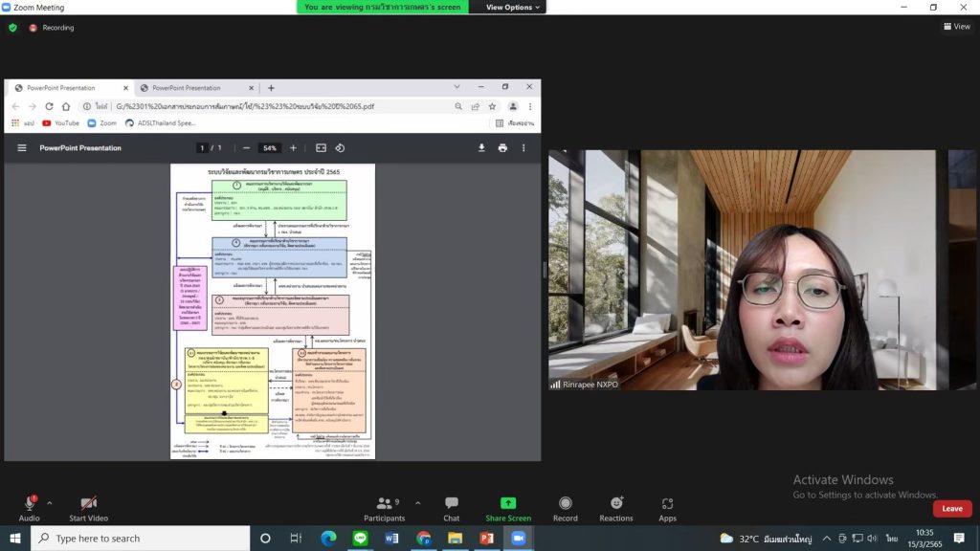Screen dimensions: 980x551
Task: Zoom out the PDF
Action: tap(246, 148)
